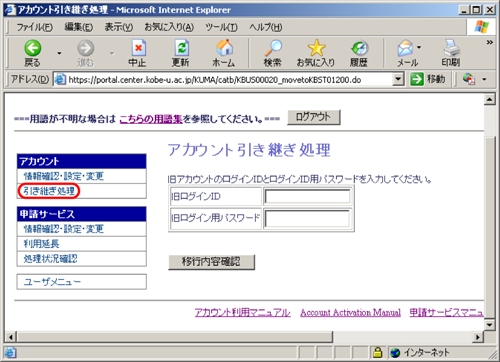Click the アカウント section header
Viewport: 500px width, 362px height.
pos(82,161)
